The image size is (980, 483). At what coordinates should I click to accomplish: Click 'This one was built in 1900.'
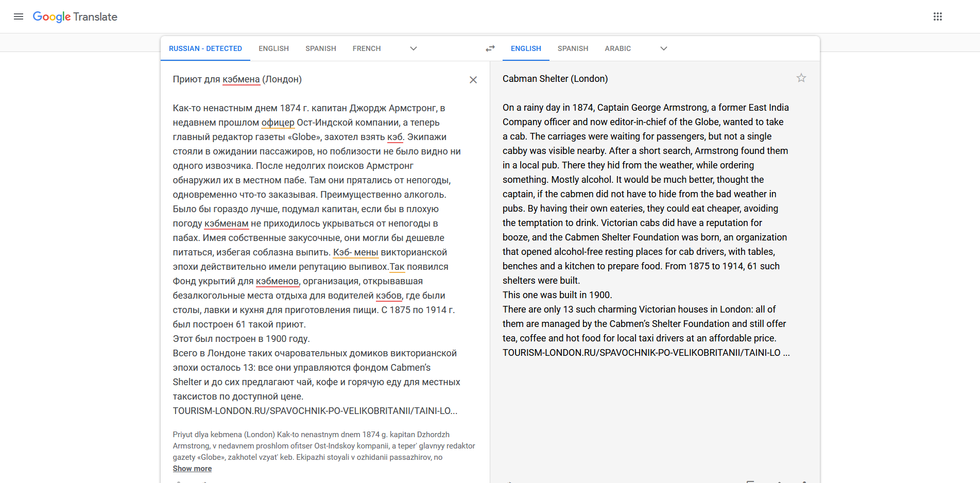click(557, 295)
